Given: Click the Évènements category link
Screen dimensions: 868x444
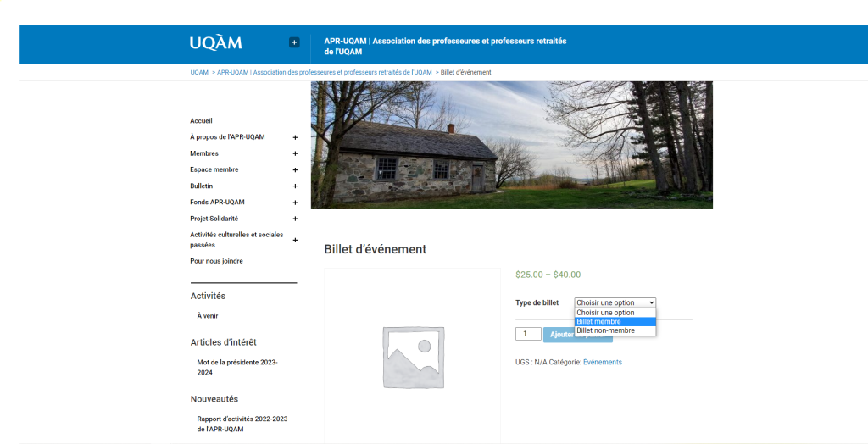Looking at the screenshot, I should click(x=602, y=362).
